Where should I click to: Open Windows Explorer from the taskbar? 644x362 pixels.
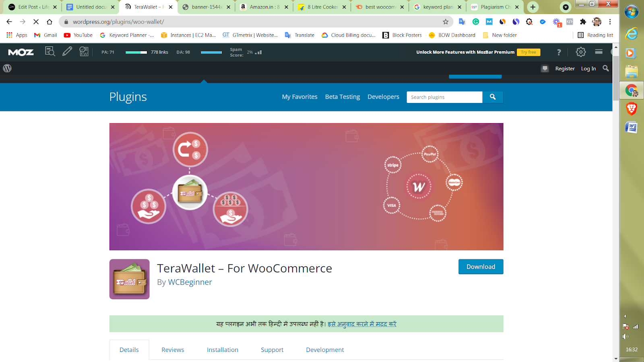pos(632,72)
